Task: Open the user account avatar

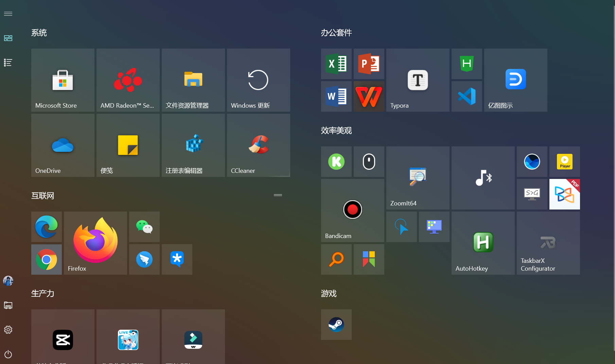Action: [x=8, y=281]
